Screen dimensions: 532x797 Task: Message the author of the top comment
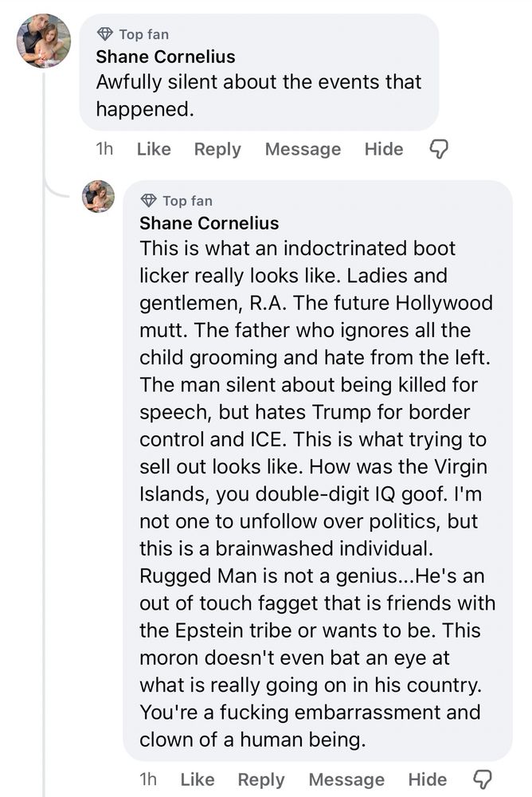[x=303, y=149]
